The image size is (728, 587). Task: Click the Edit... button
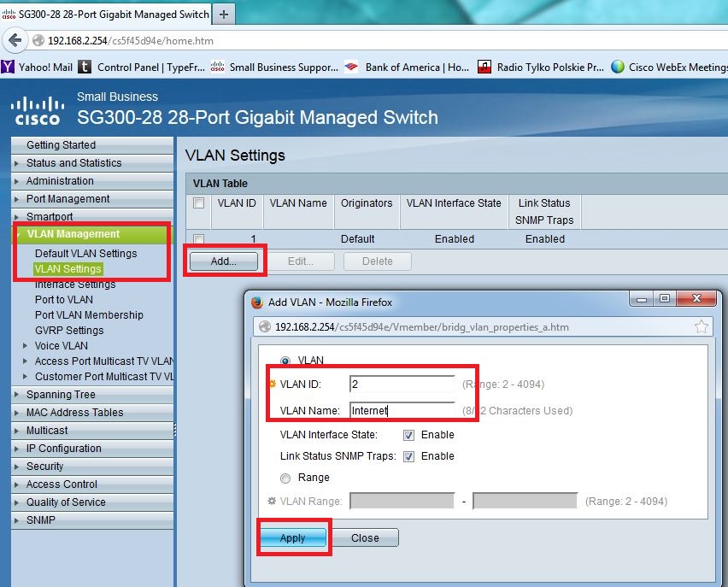[x=301, y=261]
